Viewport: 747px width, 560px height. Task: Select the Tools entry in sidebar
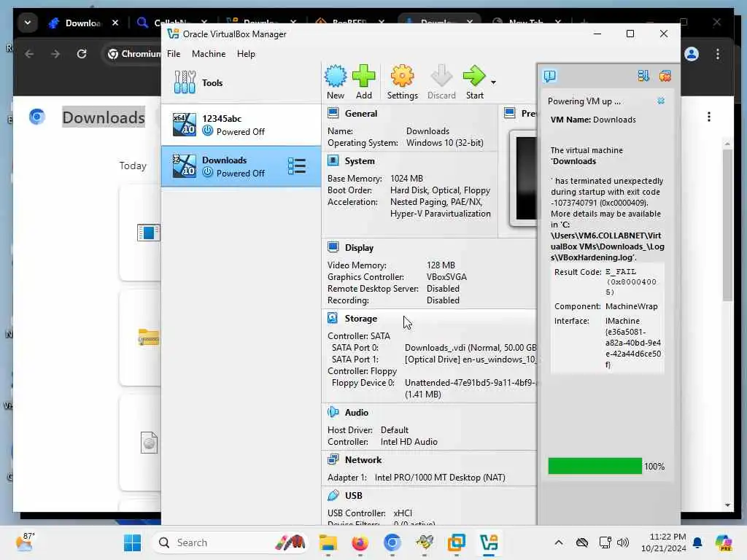[241, 82]
